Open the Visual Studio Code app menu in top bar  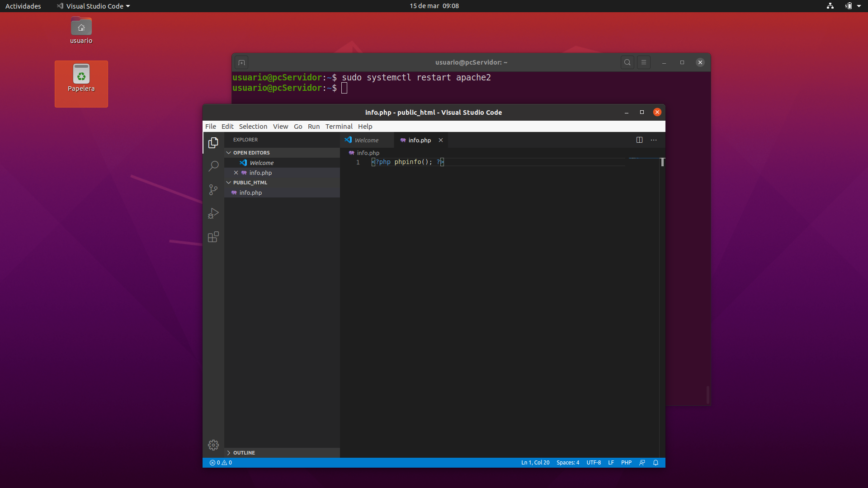94,6
